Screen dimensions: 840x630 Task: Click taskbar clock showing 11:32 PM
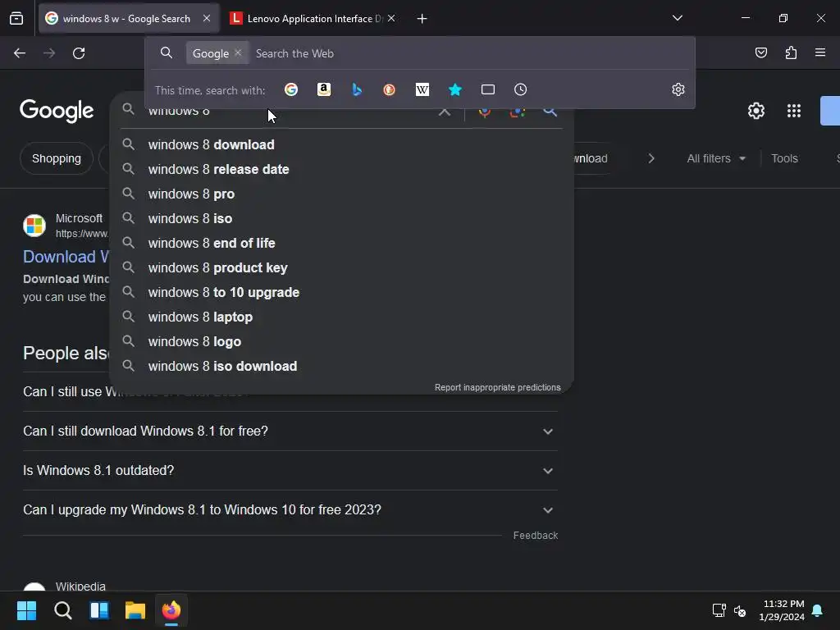782,610
